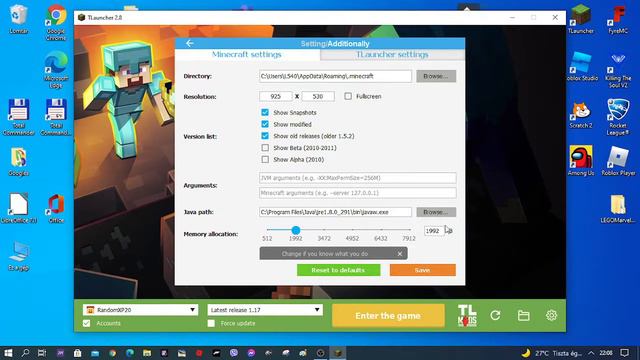Click Browse next to Java path
Viewport: 640px width, 360px height.
click(436, 212)
